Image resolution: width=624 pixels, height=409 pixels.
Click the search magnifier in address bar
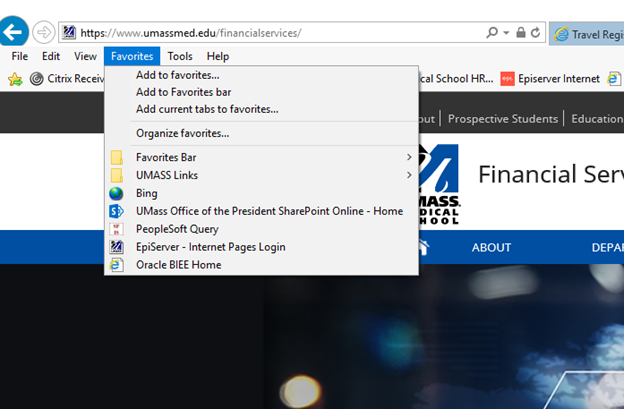coord(492,33)
